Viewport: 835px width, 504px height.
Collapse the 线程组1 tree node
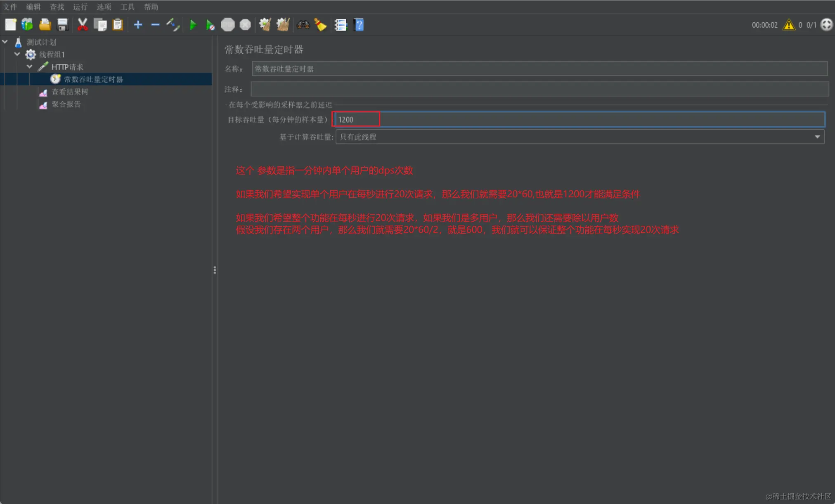coord(17,54)
